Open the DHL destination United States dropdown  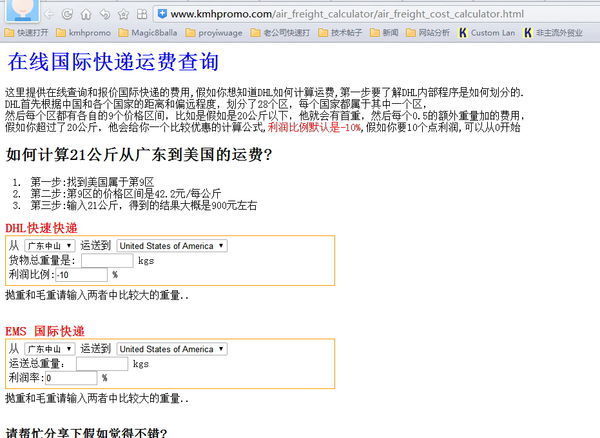coord(171,246)
